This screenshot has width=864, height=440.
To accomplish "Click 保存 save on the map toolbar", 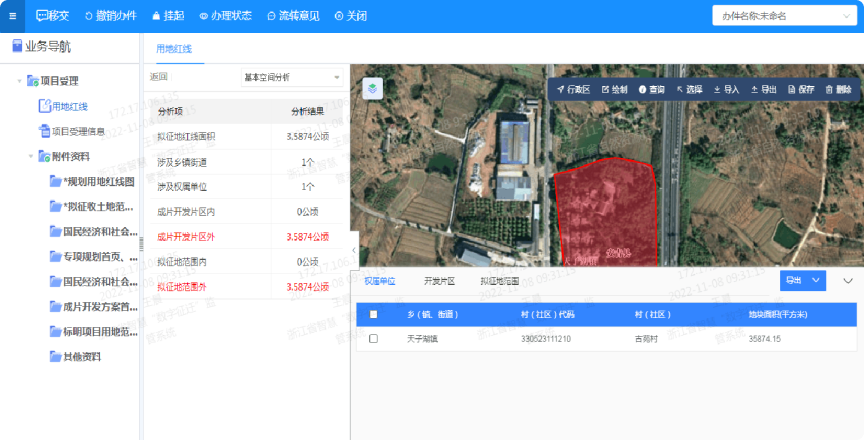I will click(x=802, y=89).
